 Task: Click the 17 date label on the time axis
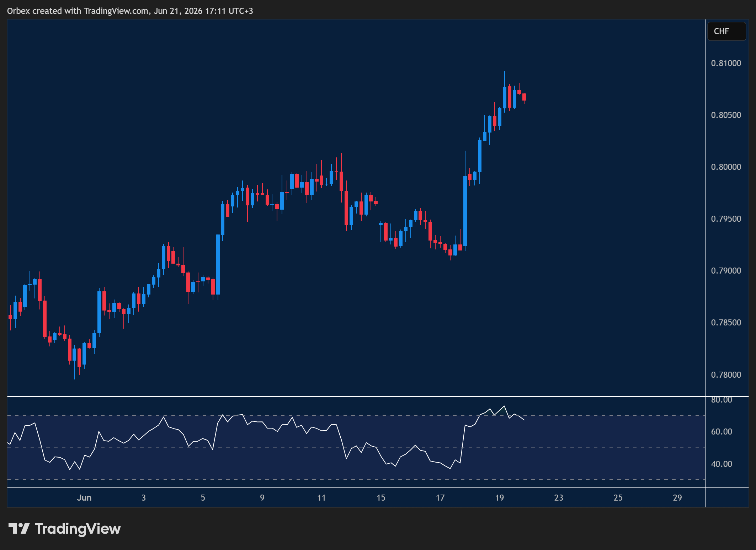tap(440, 498)
